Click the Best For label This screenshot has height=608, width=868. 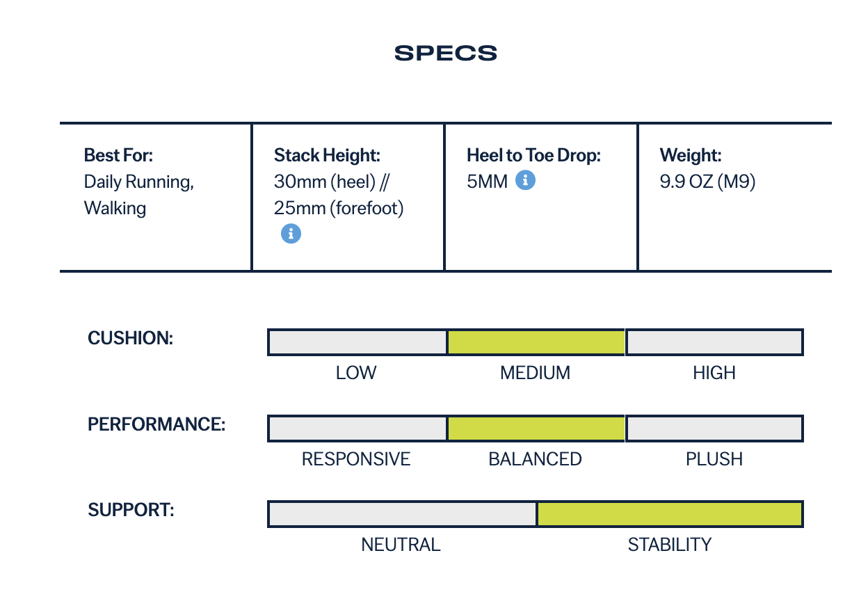pyautogui.click(x=118, y=155)
